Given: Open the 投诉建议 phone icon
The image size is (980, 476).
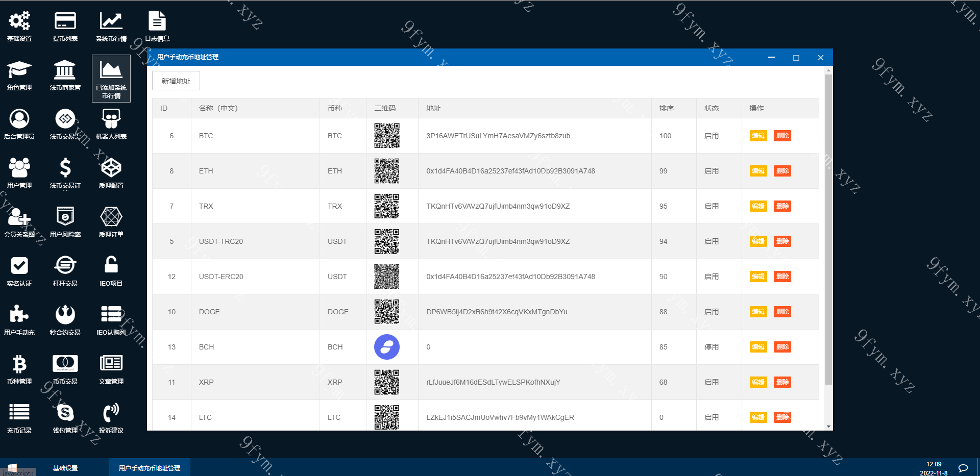Looking at the screenshot, I should (x=111, y=412).
